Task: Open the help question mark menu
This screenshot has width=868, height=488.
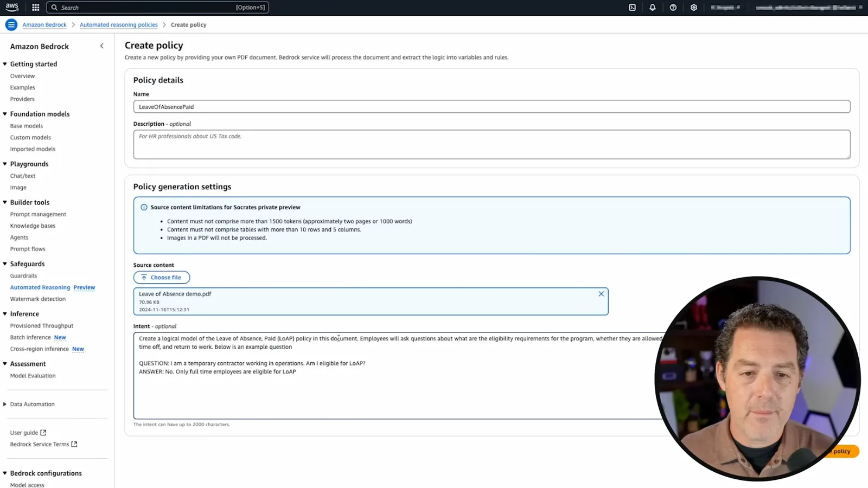Action: (673, 8)
